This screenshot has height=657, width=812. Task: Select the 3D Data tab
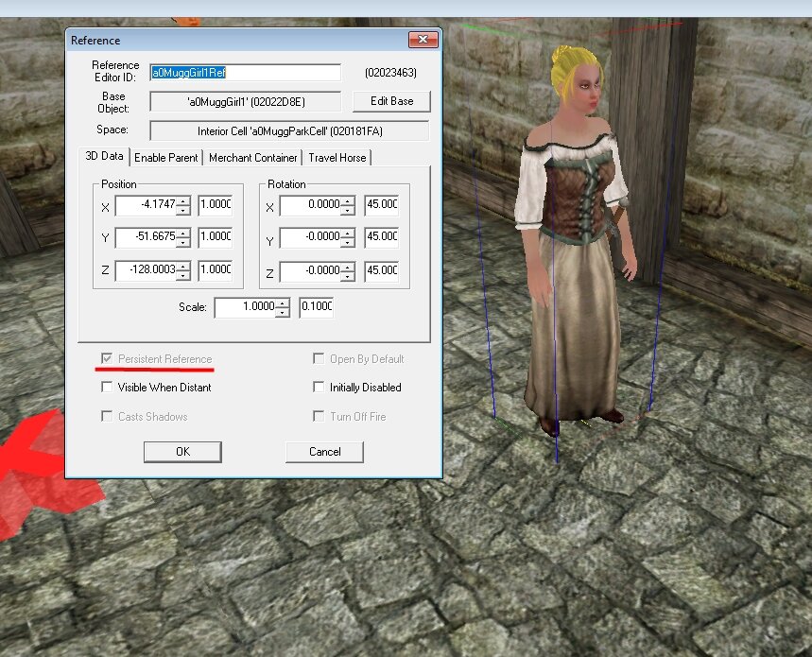pyautogui.click(x=104, y=156)
